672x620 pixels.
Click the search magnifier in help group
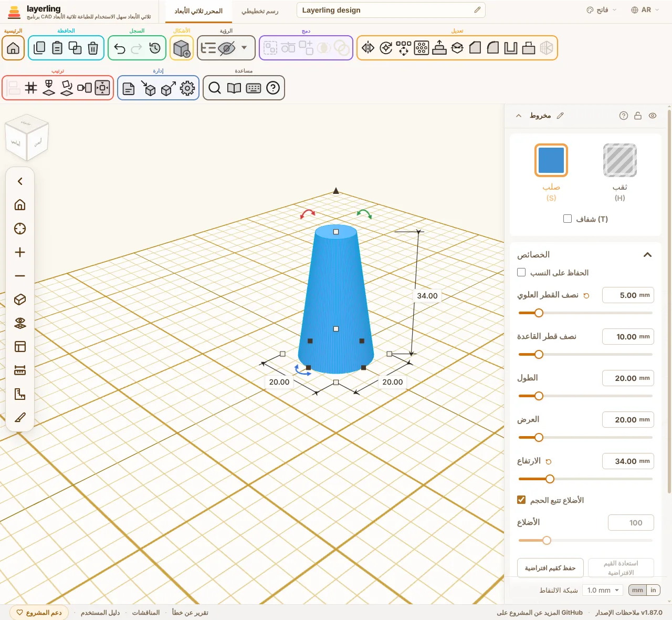[215, 88]
